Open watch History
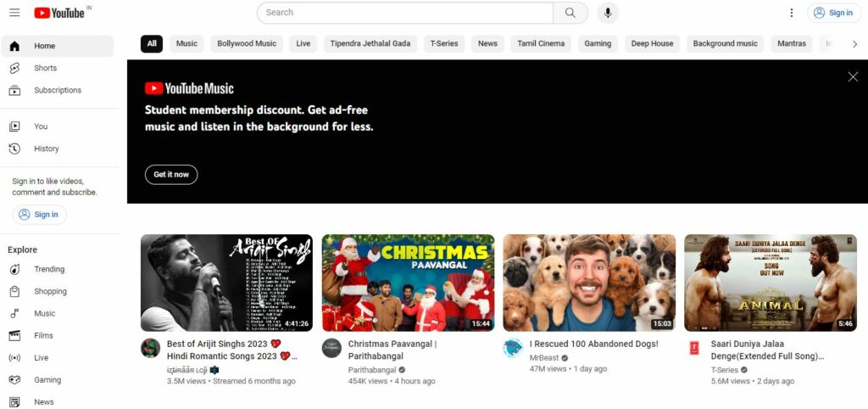 [x=58, y=148]
